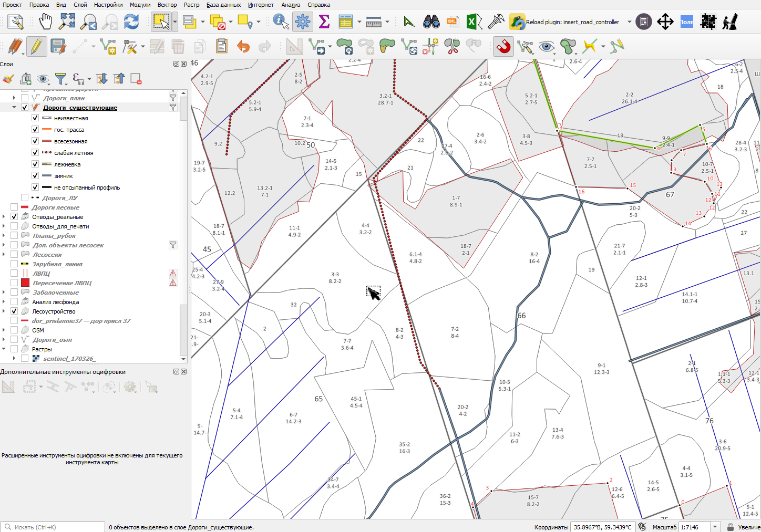Click the Анализ лесфонда group name
Image resolution: width=761 pixels, height=532 pixels.
coord(55,301)
